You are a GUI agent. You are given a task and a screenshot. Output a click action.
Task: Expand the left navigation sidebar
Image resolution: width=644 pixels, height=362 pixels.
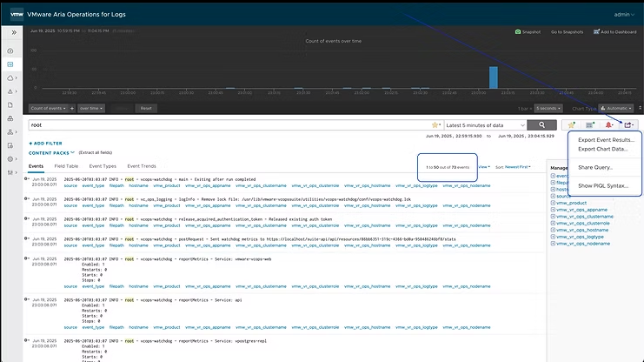click(14, 32)
